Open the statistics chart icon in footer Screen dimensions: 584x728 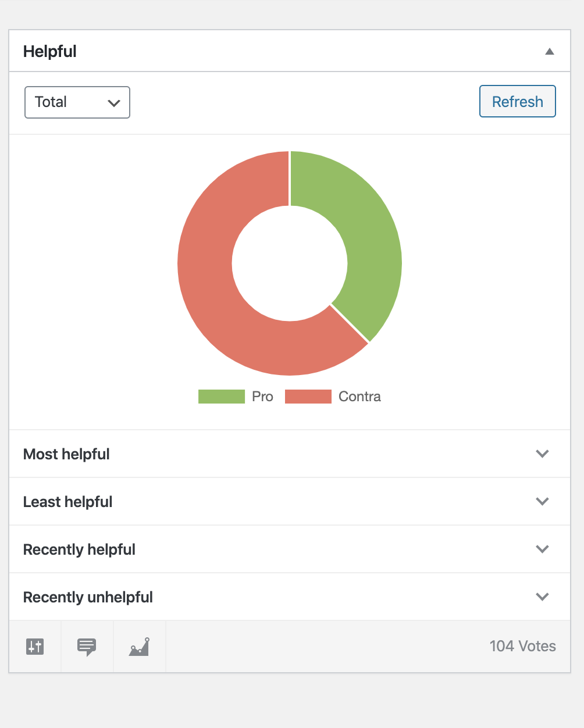pos(139,647)
